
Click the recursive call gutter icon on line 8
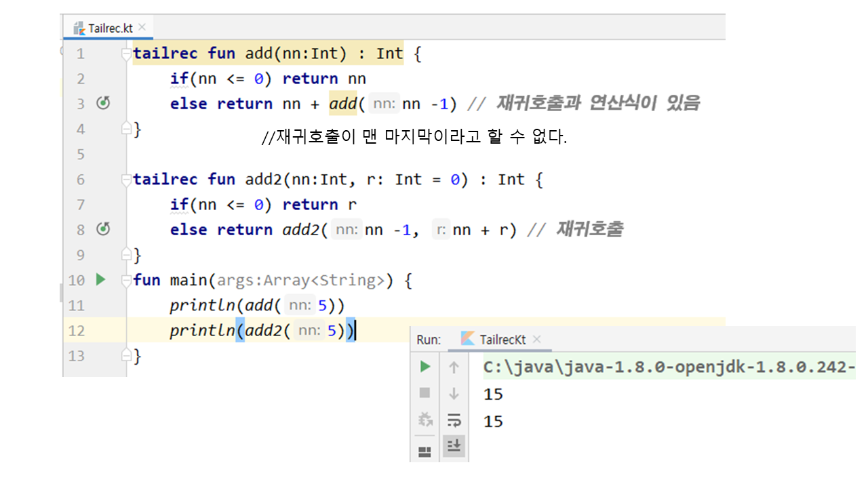tap(103, 230)
